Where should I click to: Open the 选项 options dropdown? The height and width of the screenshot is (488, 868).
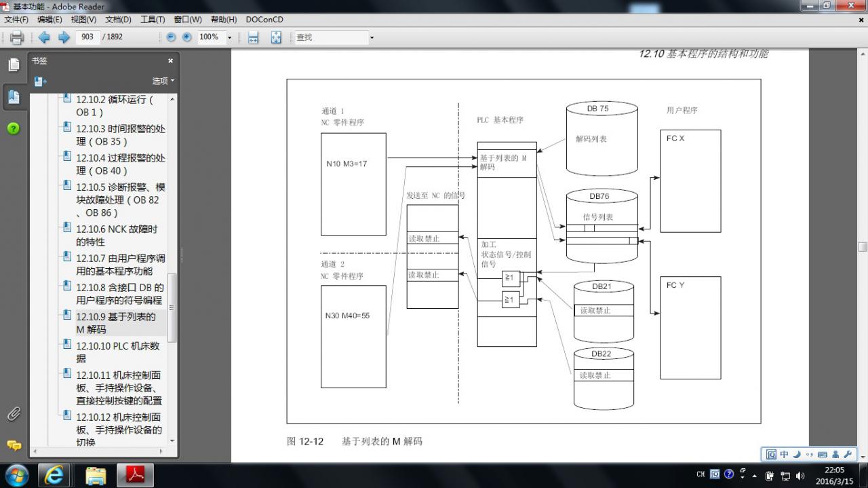click(163, 81)
